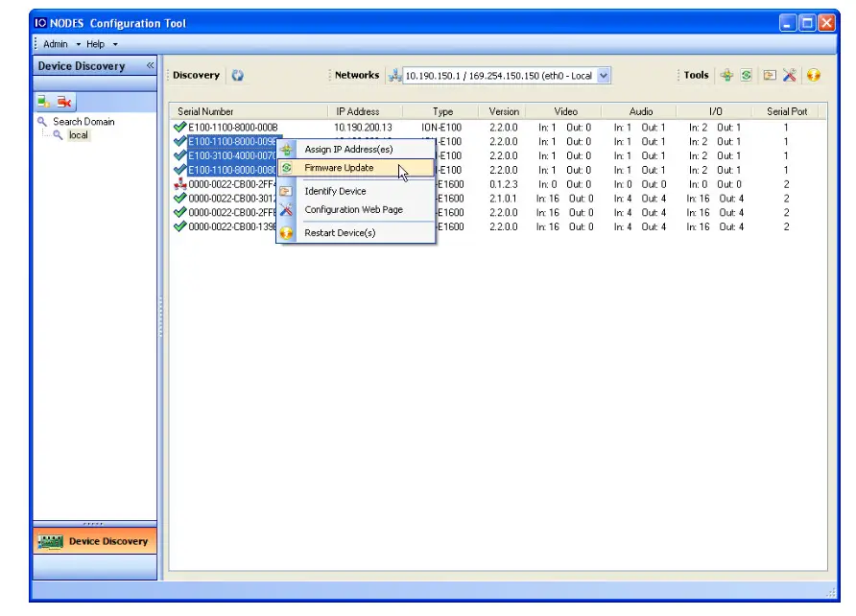Open the Networks interface dropdown
856x616 pixels.
(x=604, y=76)
